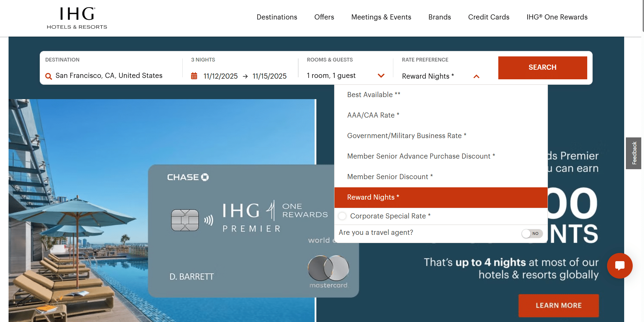
Task: Open the Brands menu
Action: pyautogui.click(x=440, y=17)
